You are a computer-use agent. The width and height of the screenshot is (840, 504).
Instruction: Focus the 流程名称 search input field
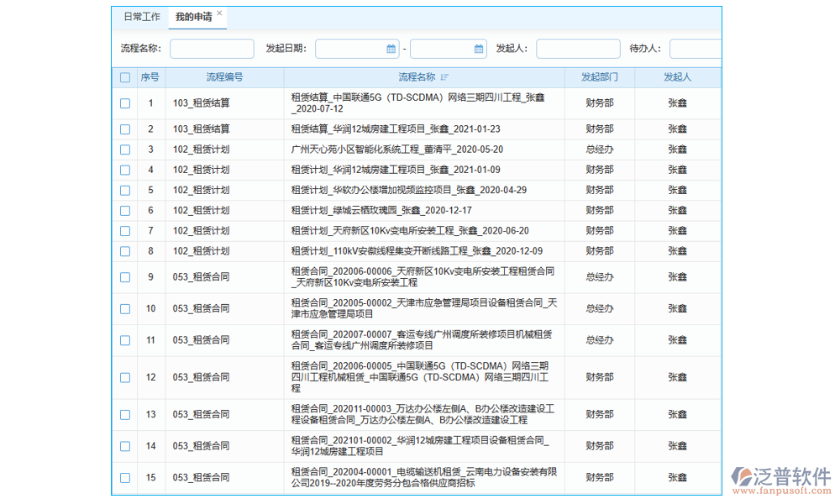point(212,49)
